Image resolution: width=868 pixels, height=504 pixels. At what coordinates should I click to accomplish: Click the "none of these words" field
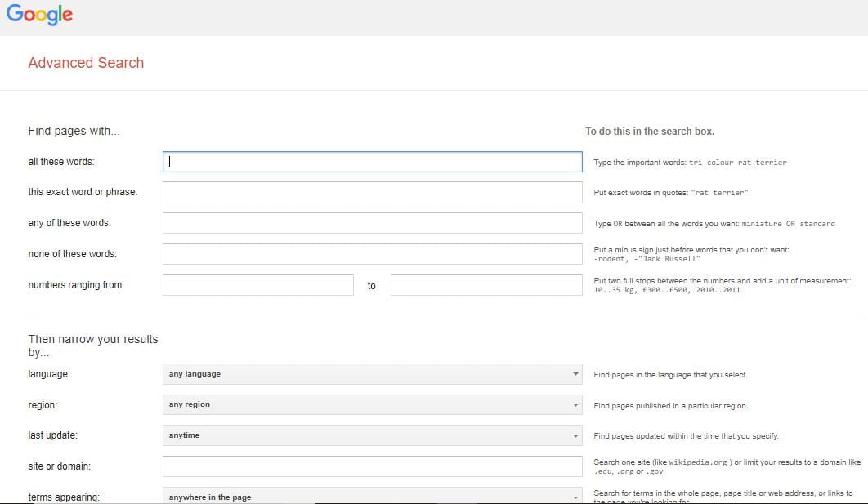[373, 253]
